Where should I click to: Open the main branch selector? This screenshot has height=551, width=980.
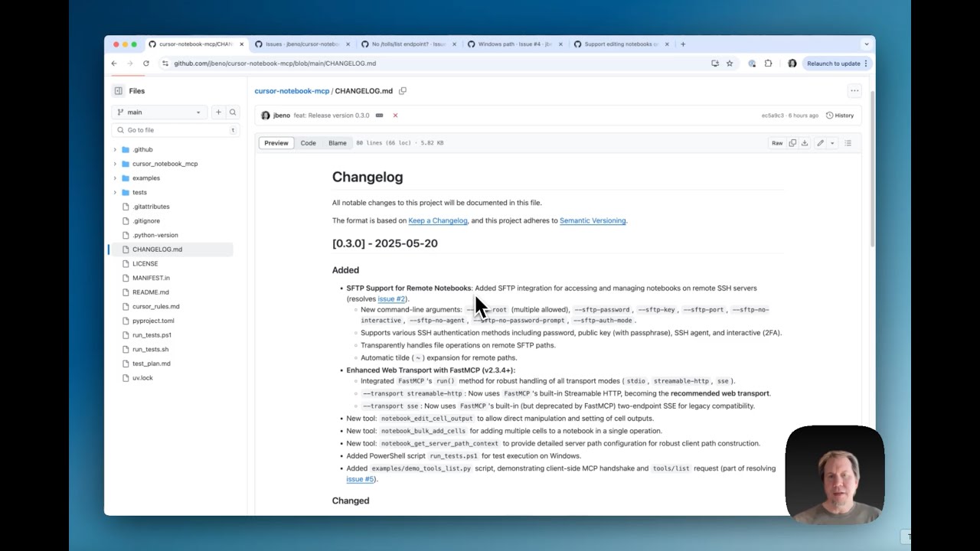coord(158,112)
